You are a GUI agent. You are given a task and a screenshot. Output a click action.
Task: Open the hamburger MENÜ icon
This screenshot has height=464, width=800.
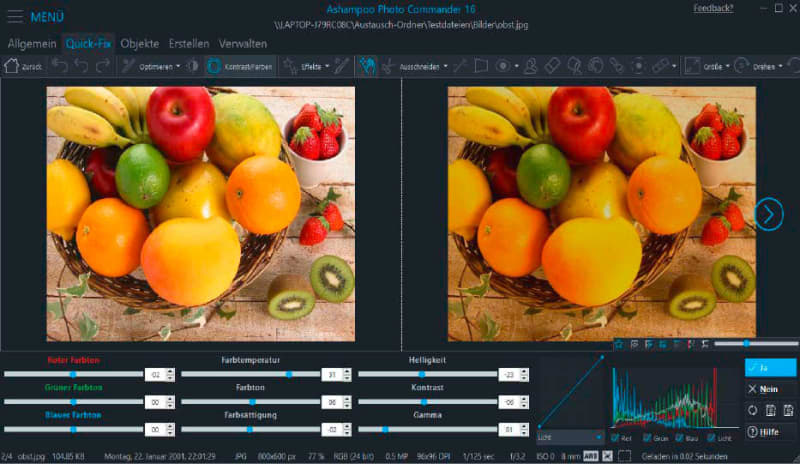[x=15, y=17]
